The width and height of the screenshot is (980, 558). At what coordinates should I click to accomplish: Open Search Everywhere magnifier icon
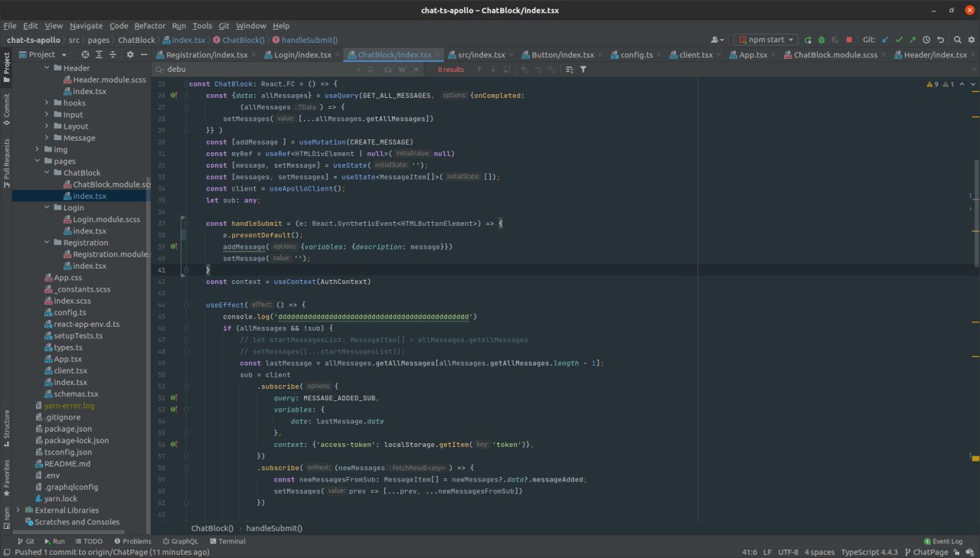coord(956,40)
